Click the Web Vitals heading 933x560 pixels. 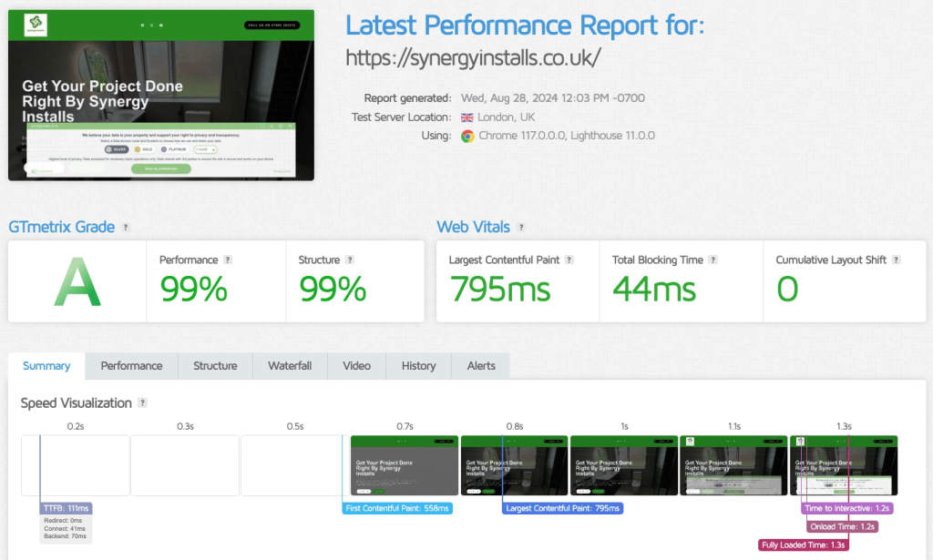click(x=473, y=227)
